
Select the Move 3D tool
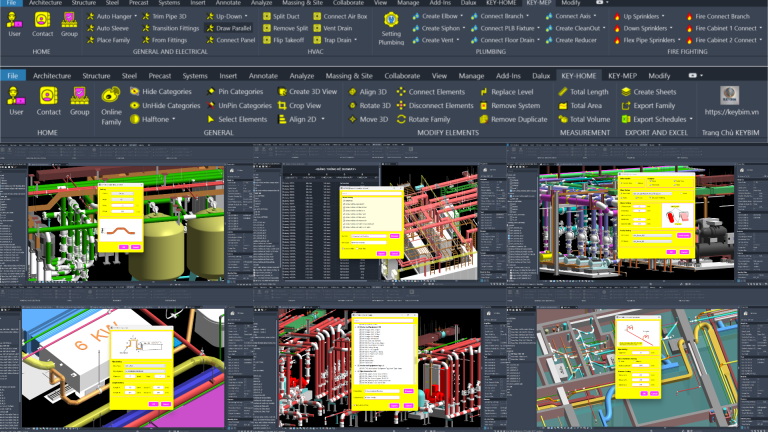click(x=368, y=119)
